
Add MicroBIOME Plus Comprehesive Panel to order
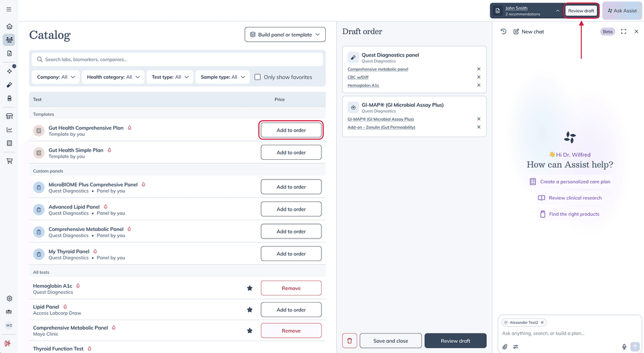[291, 187]
